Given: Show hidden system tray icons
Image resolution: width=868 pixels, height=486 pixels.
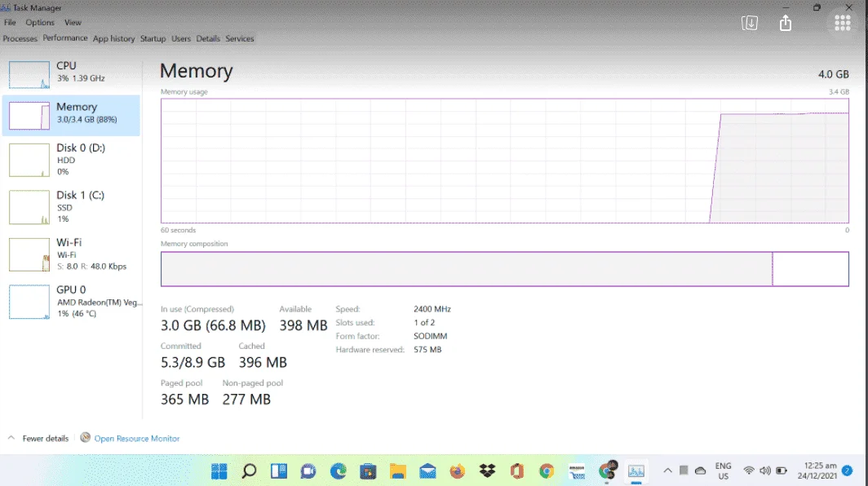Looking at the screenshot, I should point(667,471).
